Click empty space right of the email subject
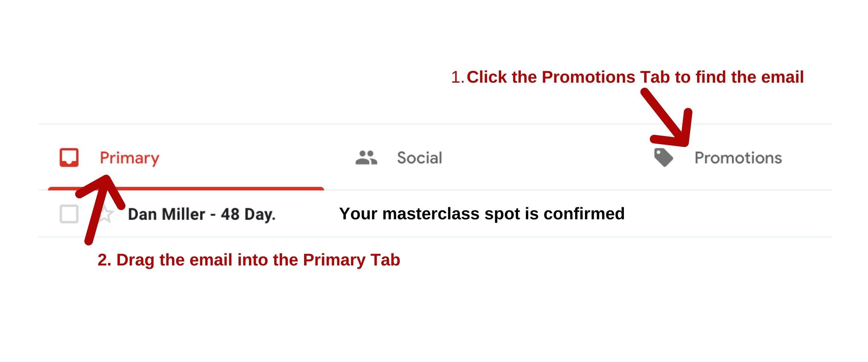The width and height of the screenshot is (868, 362). 729,214
